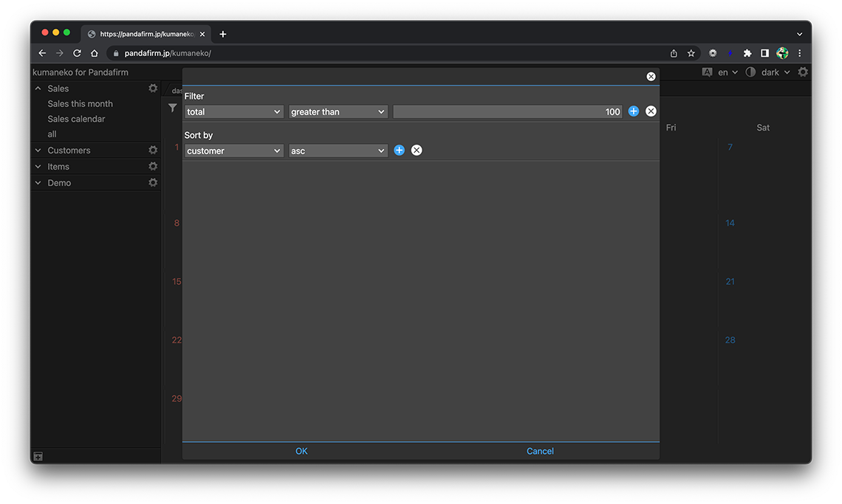Remove the total filter condition row

coord(651,111)
